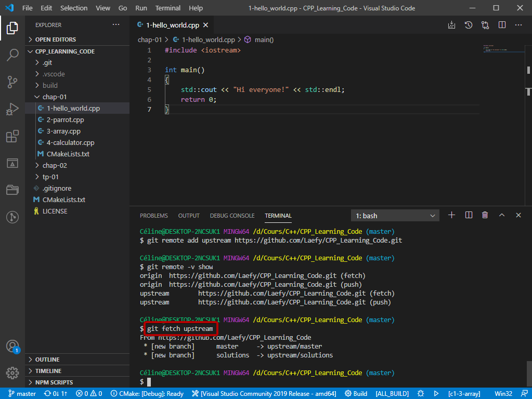Split the editor to the right
Image resolution: width=532 pixels, height=399 pixels.
tap(502, 25)
